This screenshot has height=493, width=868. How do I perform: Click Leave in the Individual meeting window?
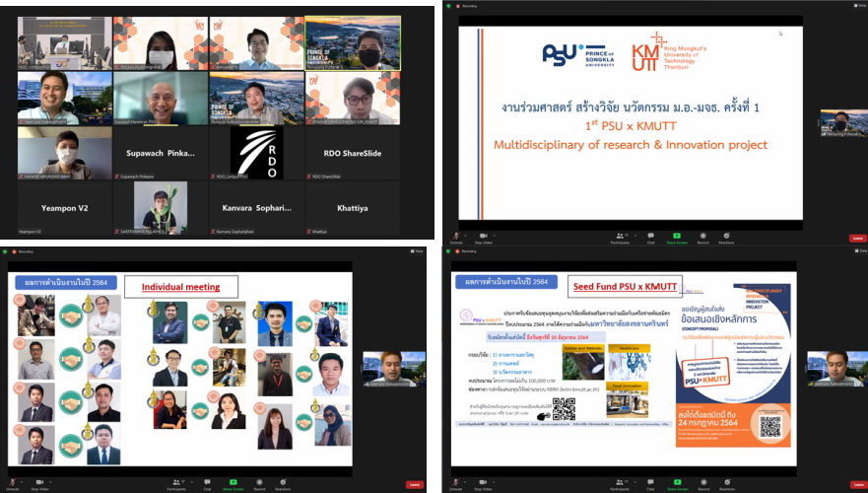(x=415, y=485)
